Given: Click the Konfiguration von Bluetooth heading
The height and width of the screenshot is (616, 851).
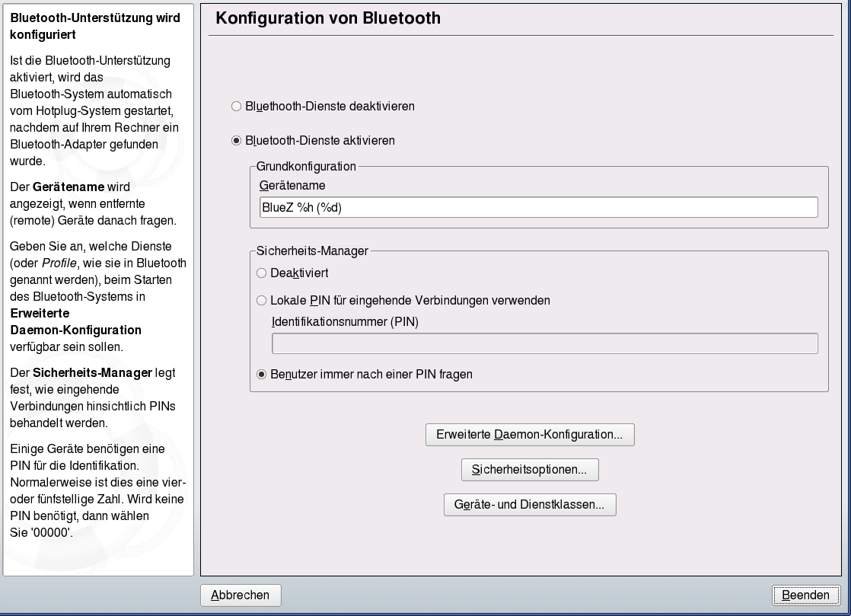Looking at the screenshot, I should (328, 18).
